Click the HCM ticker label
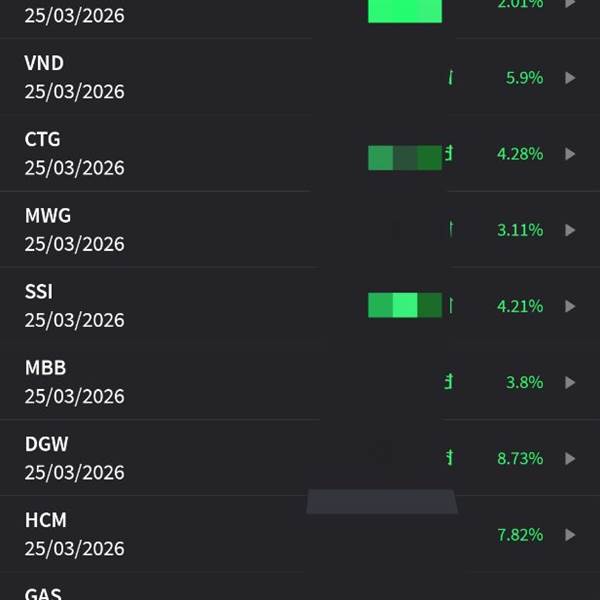 (x=46, y=520)
